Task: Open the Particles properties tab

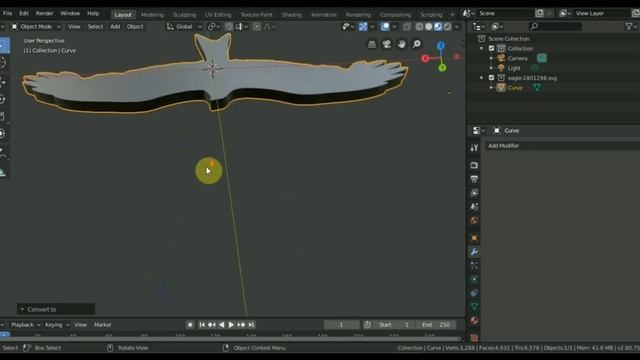Action: click(x=474, y=265)
